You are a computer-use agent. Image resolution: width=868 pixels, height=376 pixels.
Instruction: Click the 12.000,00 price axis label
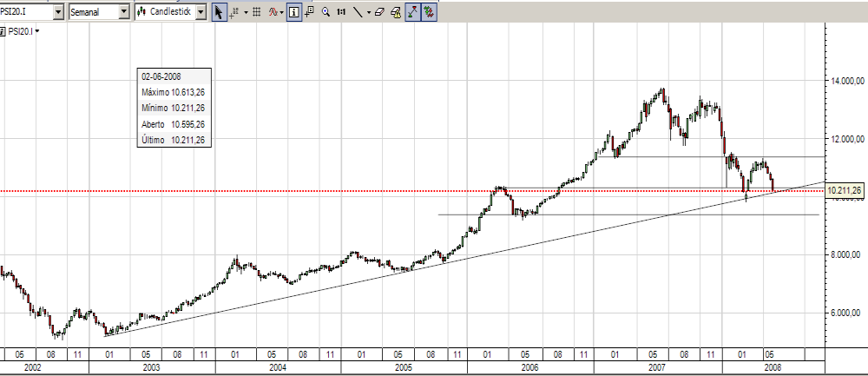[845, 139]
